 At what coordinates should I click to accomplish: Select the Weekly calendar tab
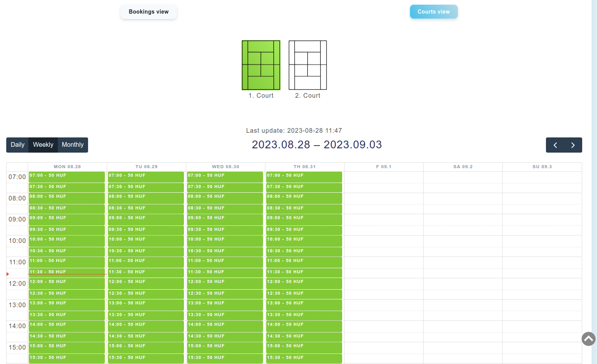pyautogui.click(x=43, y=145)
